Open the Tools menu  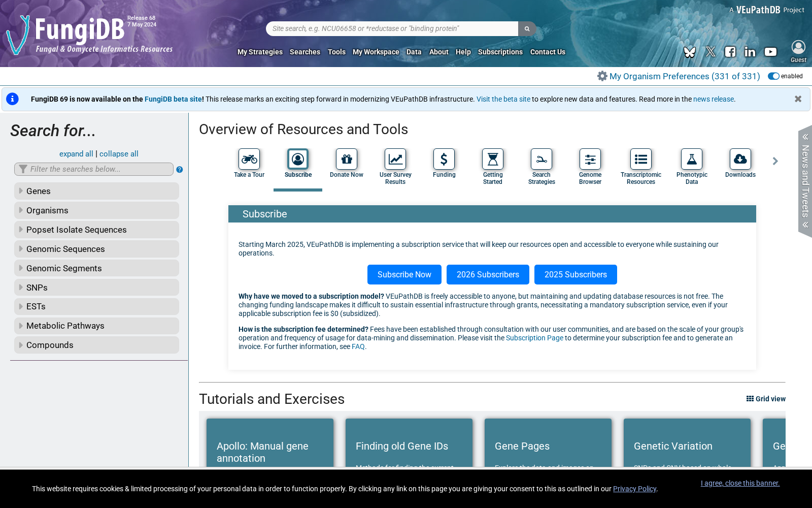(x=336, y=52)
